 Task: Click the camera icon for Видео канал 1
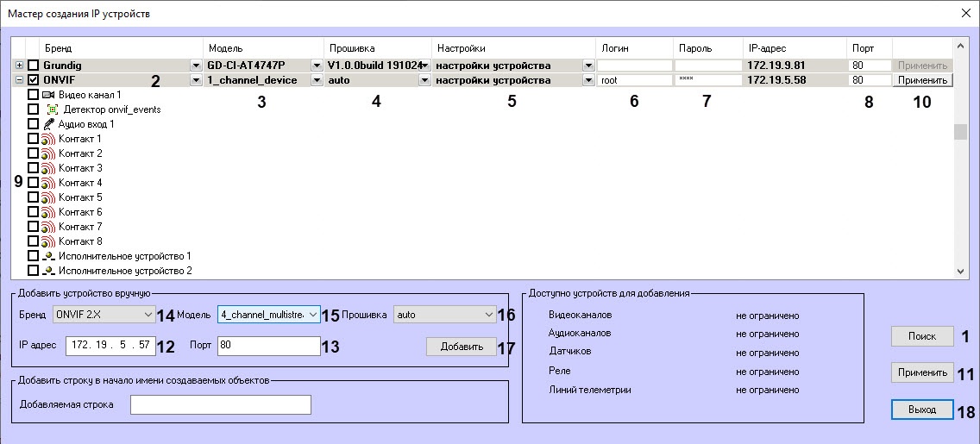(48, 94)
